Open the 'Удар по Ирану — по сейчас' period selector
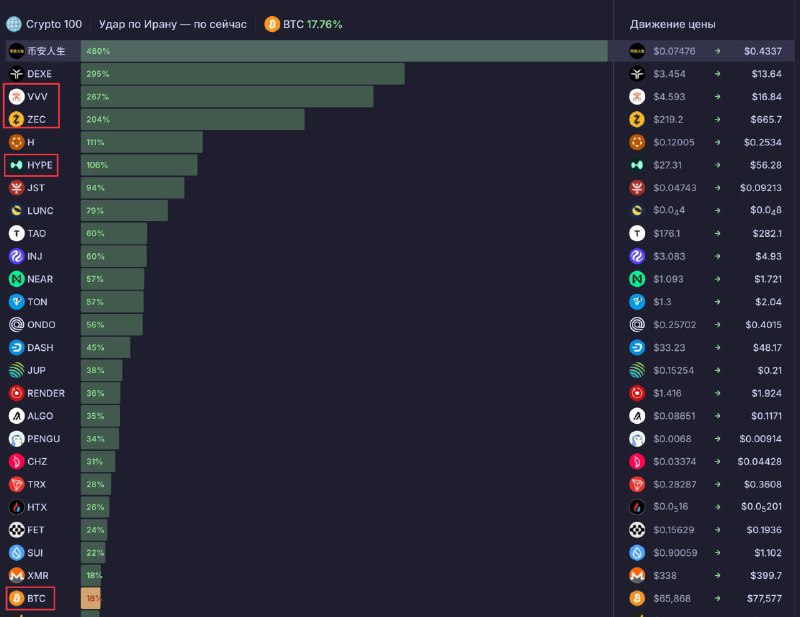800x617 pixels. [x=172, y=24]
